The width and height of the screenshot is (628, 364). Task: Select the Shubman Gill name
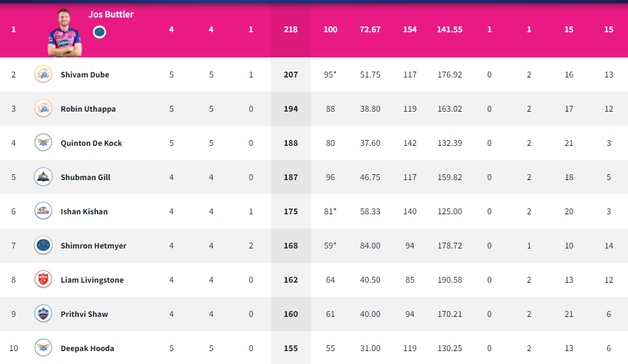pos(85,177)
